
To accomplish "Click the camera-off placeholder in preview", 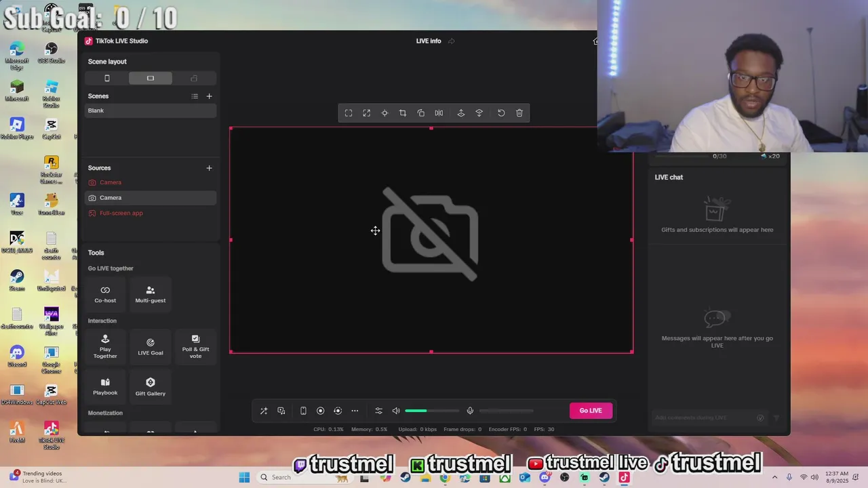I will coord(431,234).
